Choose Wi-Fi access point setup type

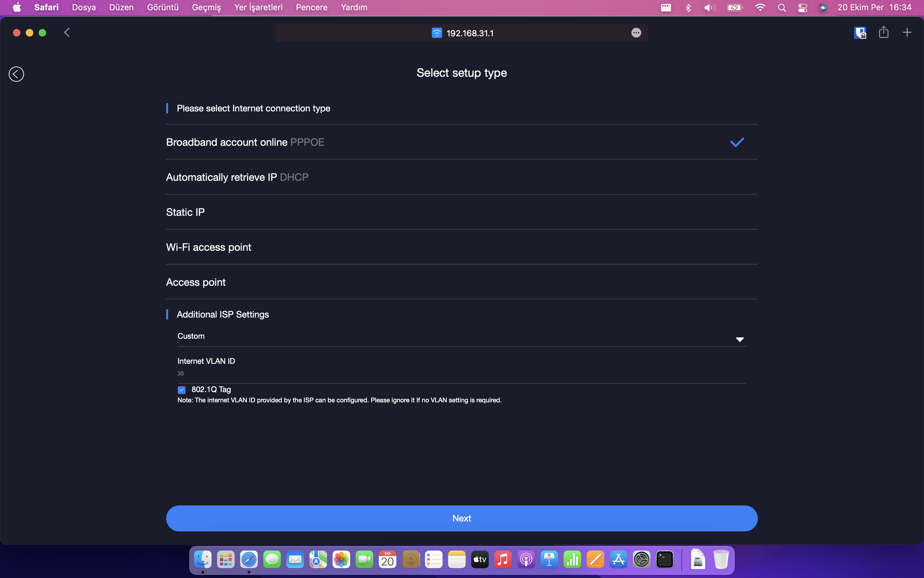462,247
